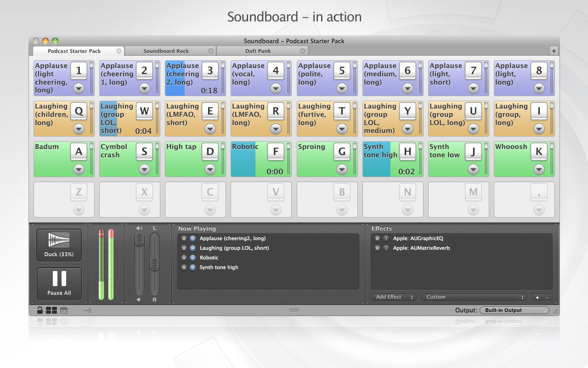The height and width of the screenshot is (368, 588).
Task: Show info for AUMatrixReverb effect
Action: coord(386,248)
